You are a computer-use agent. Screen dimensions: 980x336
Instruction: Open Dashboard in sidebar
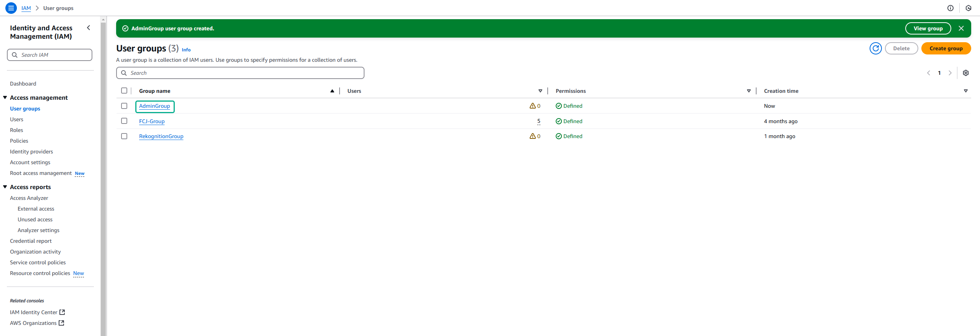tap(23, 84)
